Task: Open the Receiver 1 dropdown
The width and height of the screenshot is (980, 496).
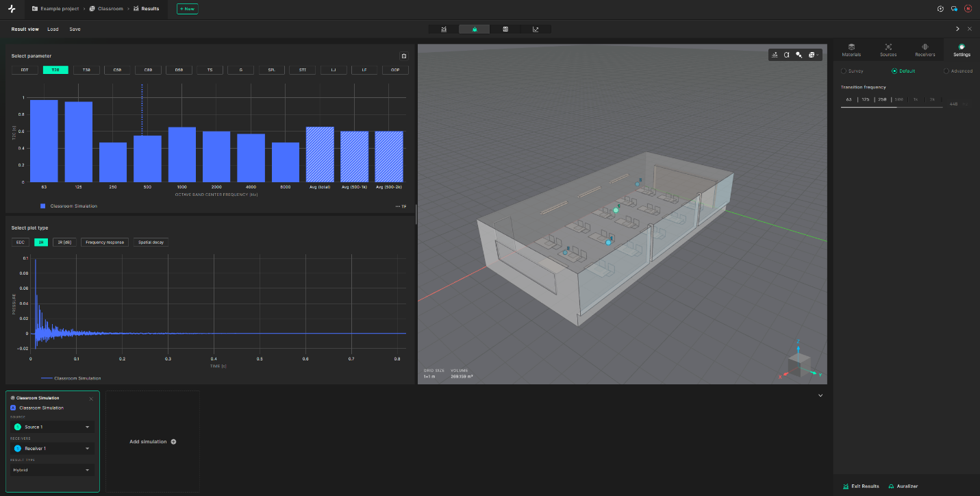Action: pos(52,449)
